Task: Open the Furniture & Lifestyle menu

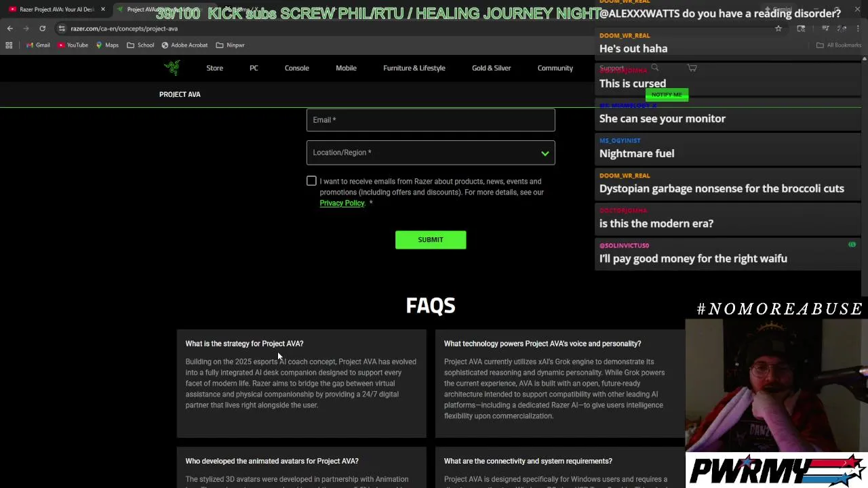Action: [414, 68]
